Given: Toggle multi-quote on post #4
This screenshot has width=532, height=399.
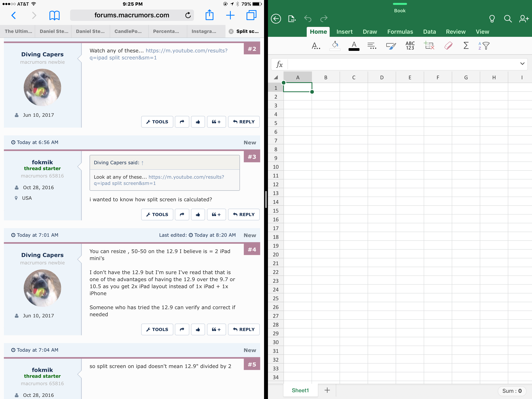Looking at the screenshot, I should click(216, 329).
